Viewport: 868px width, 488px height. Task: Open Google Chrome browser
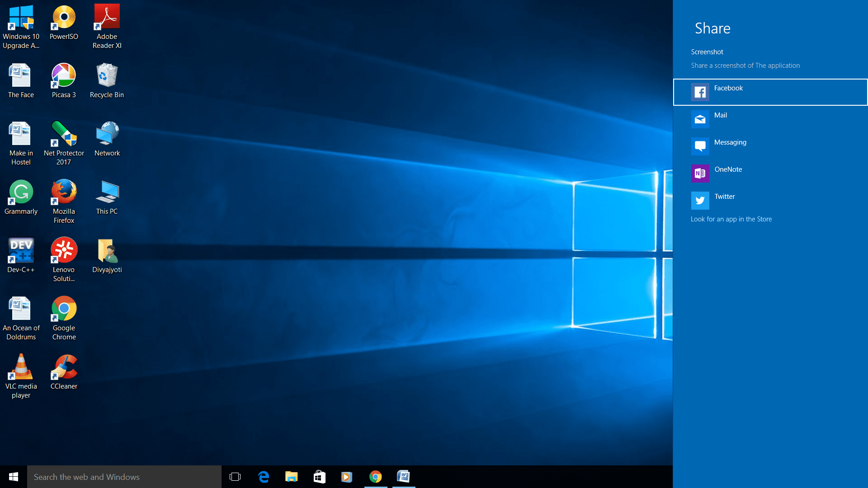[x=64, y=308]
